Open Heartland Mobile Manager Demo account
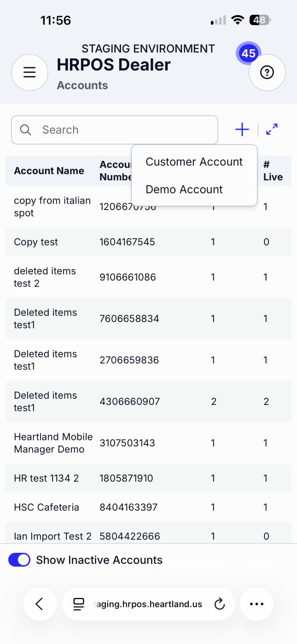 [148, 443]
